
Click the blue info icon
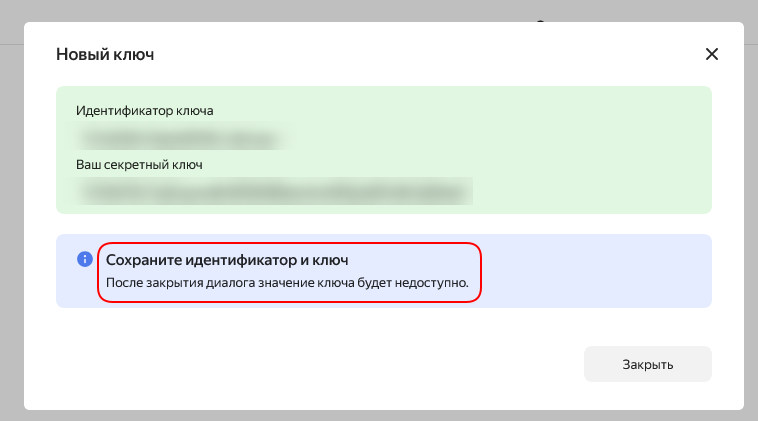(x=85, y=259)
